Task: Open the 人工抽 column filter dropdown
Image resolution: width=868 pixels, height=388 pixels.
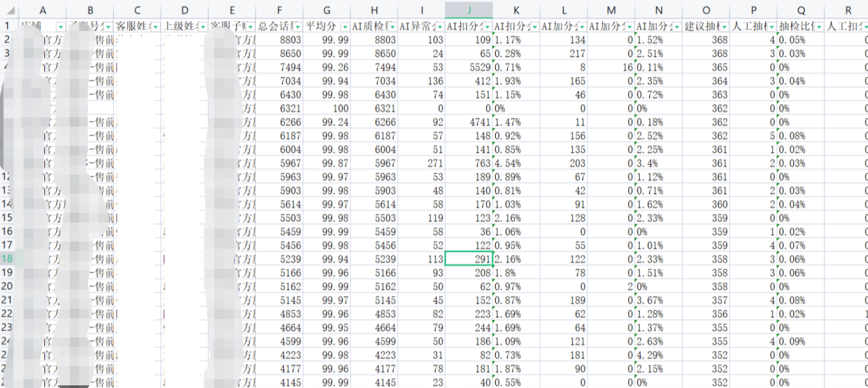Action: coord(772,27)
